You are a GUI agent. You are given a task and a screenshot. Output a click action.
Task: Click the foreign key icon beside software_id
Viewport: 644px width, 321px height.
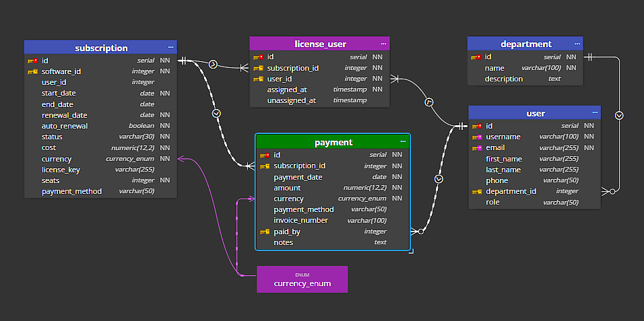[x=32, y=72]
